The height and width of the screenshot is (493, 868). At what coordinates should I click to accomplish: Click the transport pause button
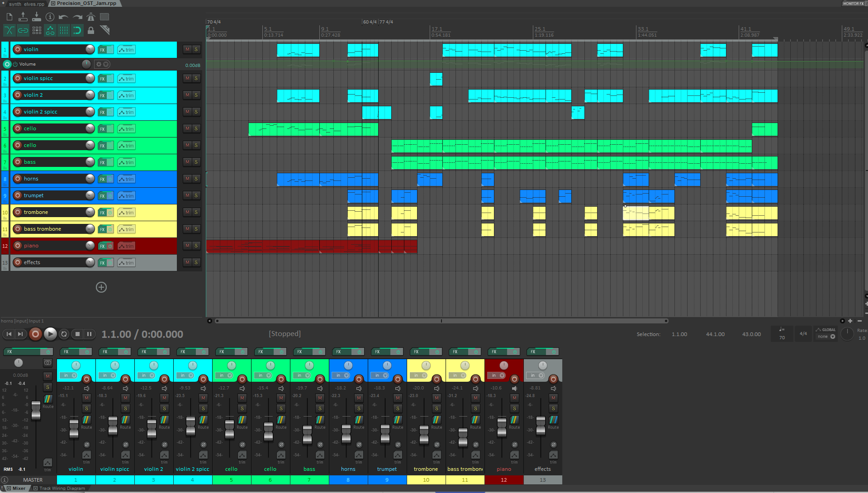click(x=90, y=334)
